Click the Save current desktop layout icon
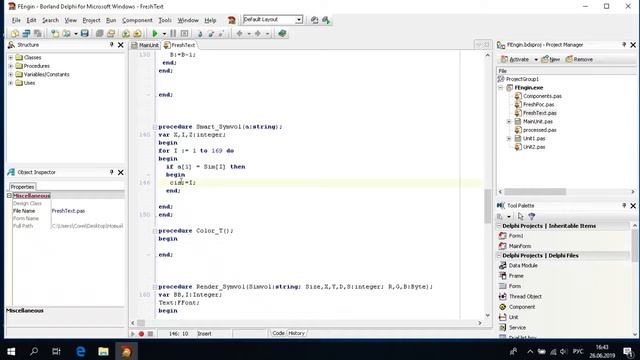 coord(314,20)
